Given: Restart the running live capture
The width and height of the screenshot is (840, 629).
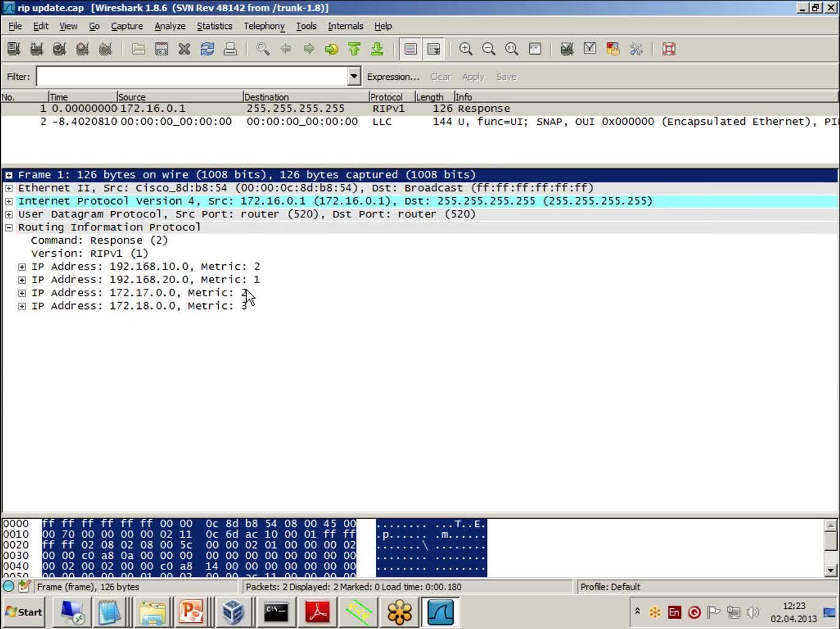Looking at the screenshot, I should pyautogui.click(x=106, y=49).
